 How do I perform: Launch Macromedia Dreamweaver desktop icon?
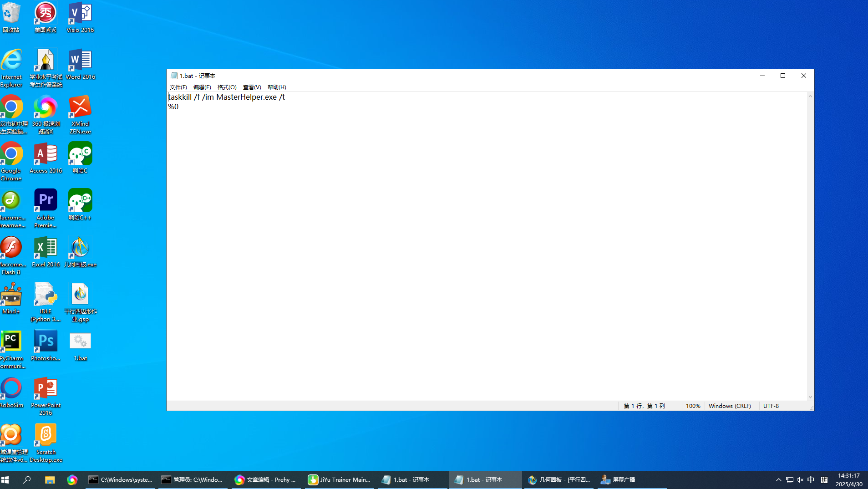point(11,209)
